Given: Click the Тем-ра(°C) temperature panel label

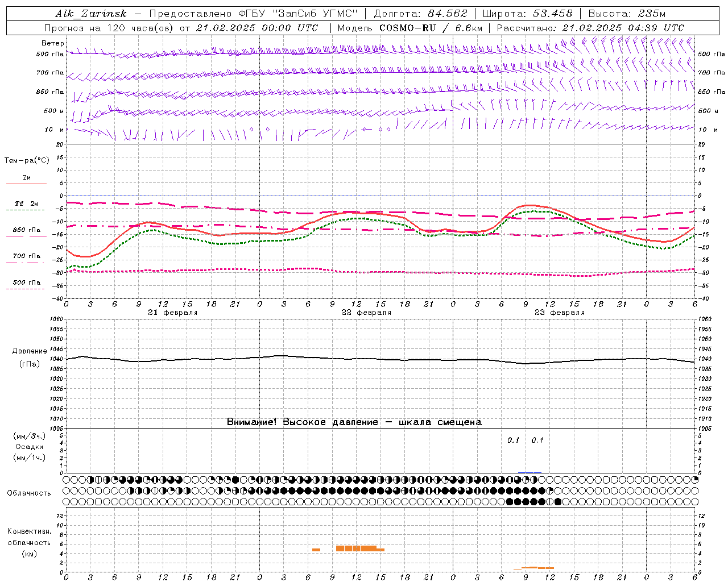Looking at the screenshot, I should pos(27,161).
